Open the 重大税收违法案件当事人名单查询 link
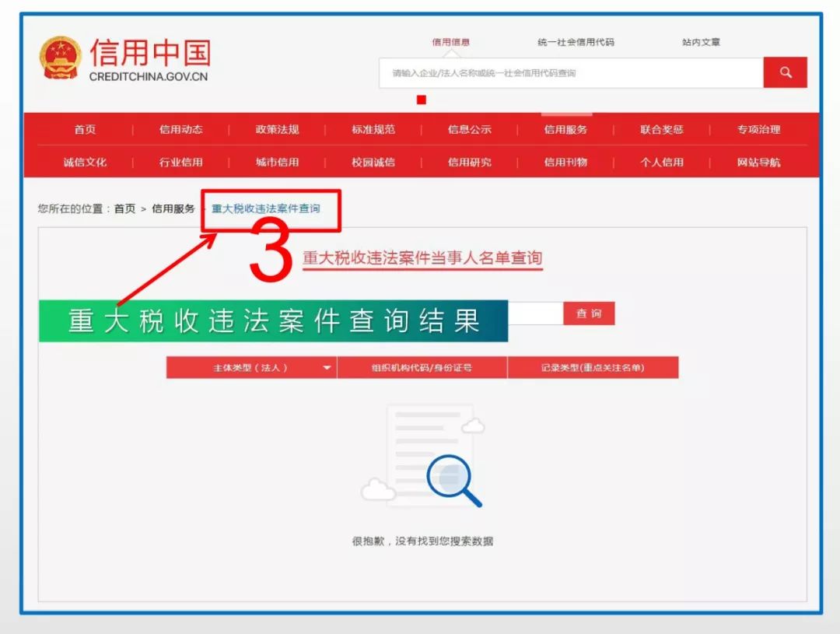Image resolution: width=840 pixels, height=634 pixels. [x=422, y=258]
